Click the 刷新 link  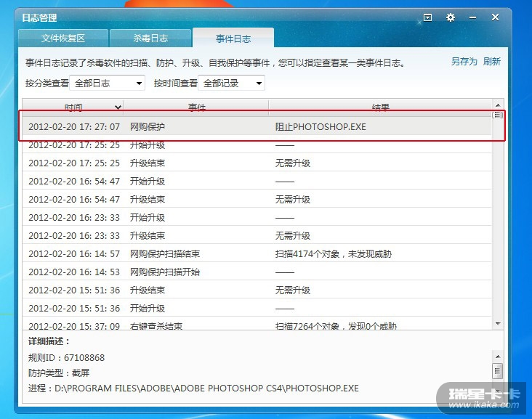[x=491, y=61]
